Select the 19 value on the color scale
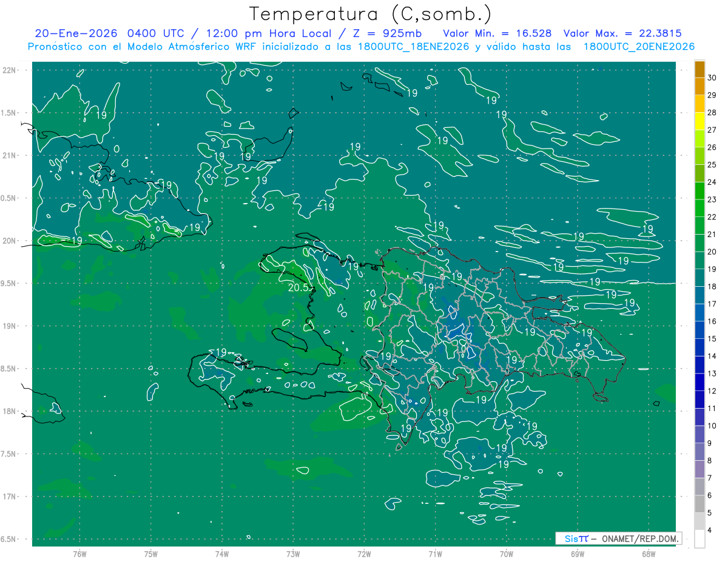The image size is (728, 562). click(712, 269)
